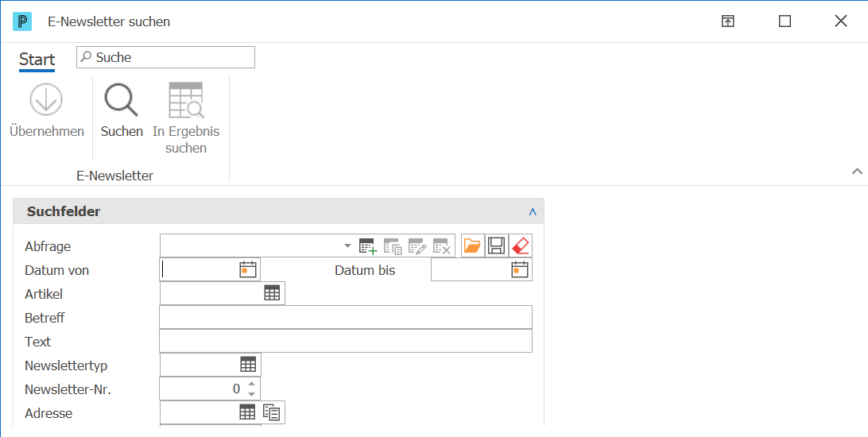
Task: Add a new Abfrage query
Action: pyautogui.click(x=367, y=246)
